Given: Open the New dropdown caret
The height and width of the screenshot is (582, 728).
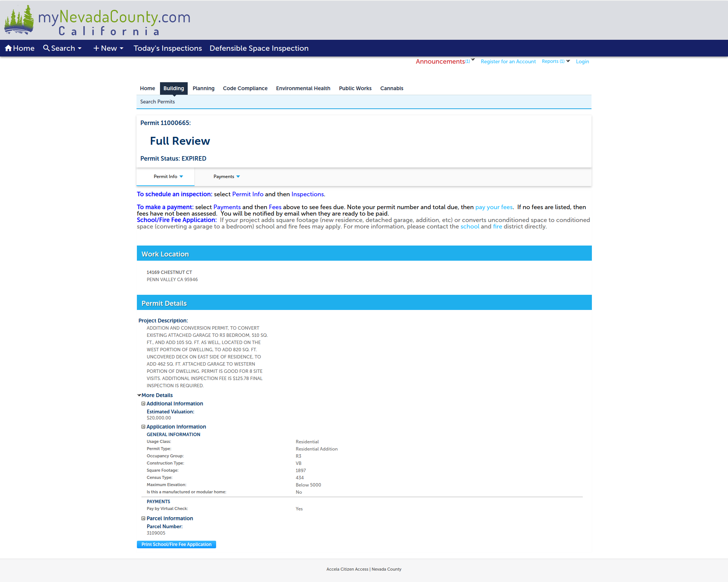Looking at the screenshot, I should (121, 48).
